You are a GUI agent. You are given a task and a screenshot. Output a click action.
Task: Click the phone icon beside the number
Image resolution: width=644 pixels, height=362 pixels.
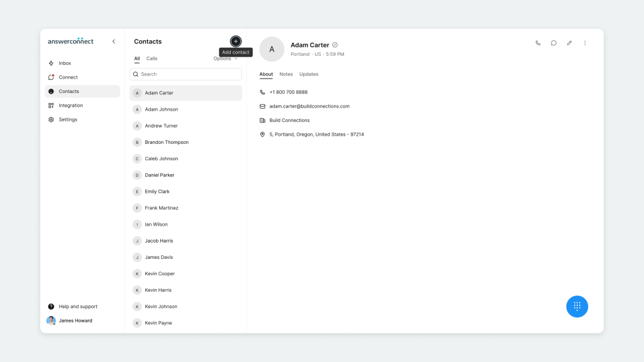pos(262,92)
